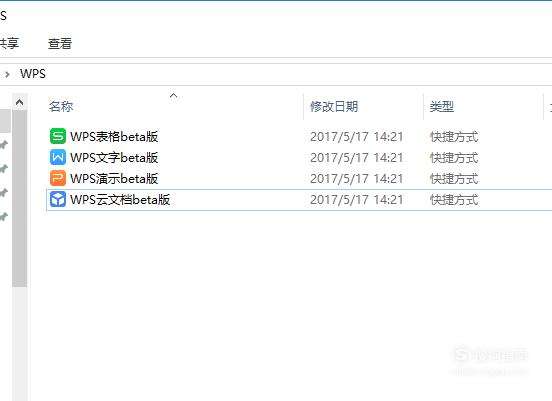Sort files by 修改日期 column header
Image resolution: width=552 pixels, height=401 pixels.
tap(334, 106)
